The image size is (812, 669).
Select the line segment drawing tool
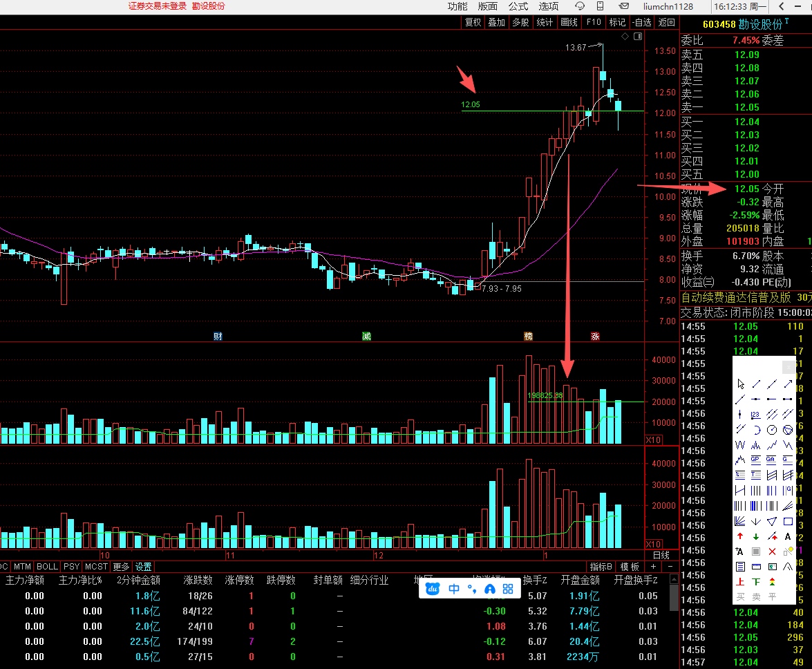click(756, 384)
